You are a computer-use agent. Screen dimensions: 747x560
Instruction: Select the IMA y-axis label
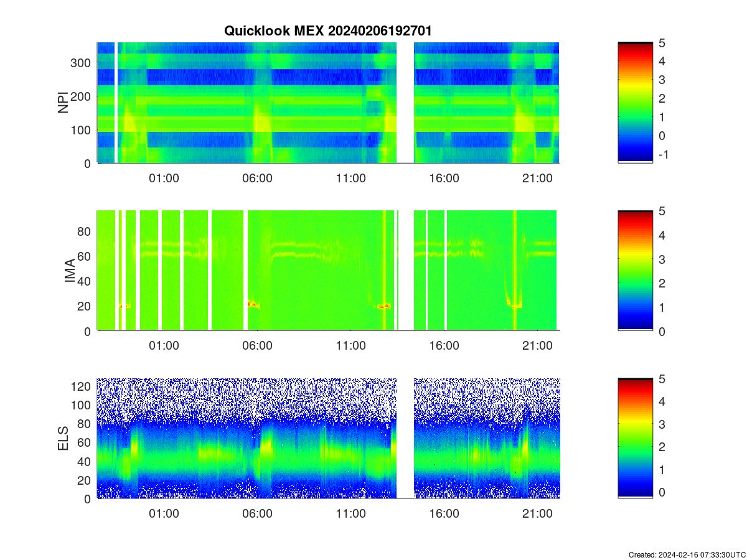(70, 272)
